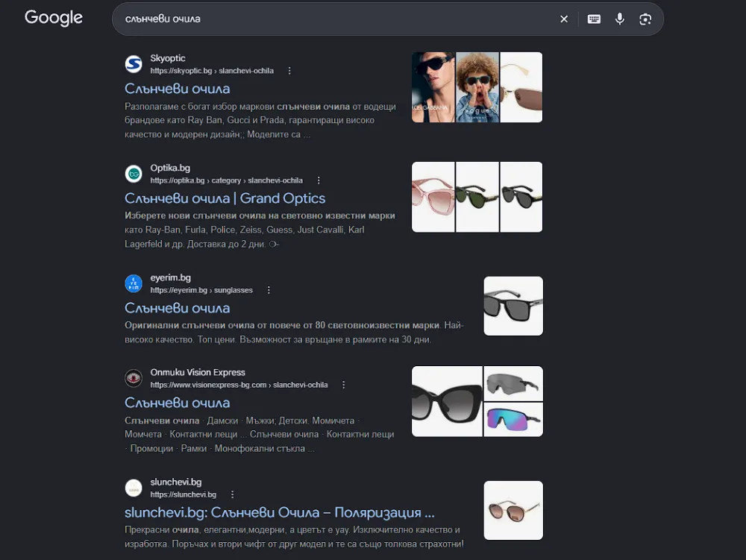This screenshot has width=746, height=560.
Task: Open the three-dot menu for Vision Express result
Action: pyautogui.click(x=343, y=385)
